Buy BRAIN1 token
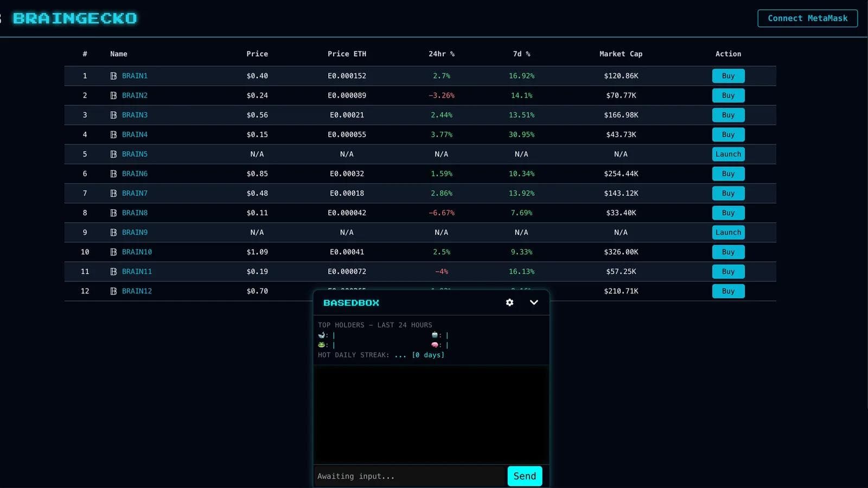Image resolution: width=868 pixels, height=488 pixels. (728, 76)
